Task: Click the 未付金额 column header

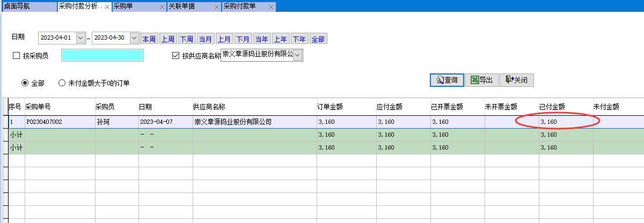Action: [606, 107]
